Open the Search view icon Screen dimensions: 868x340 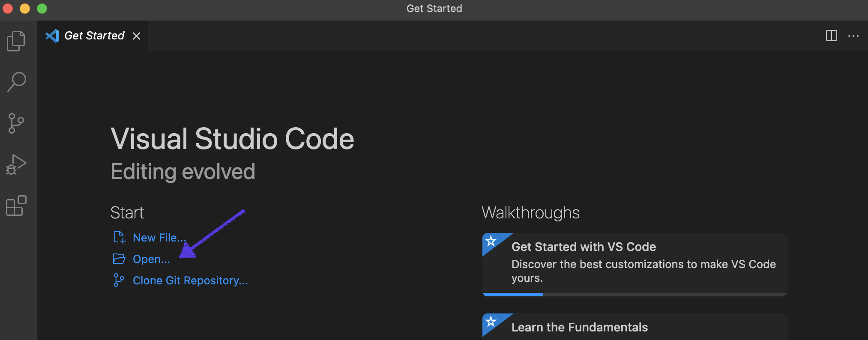[x=16, y=82]
